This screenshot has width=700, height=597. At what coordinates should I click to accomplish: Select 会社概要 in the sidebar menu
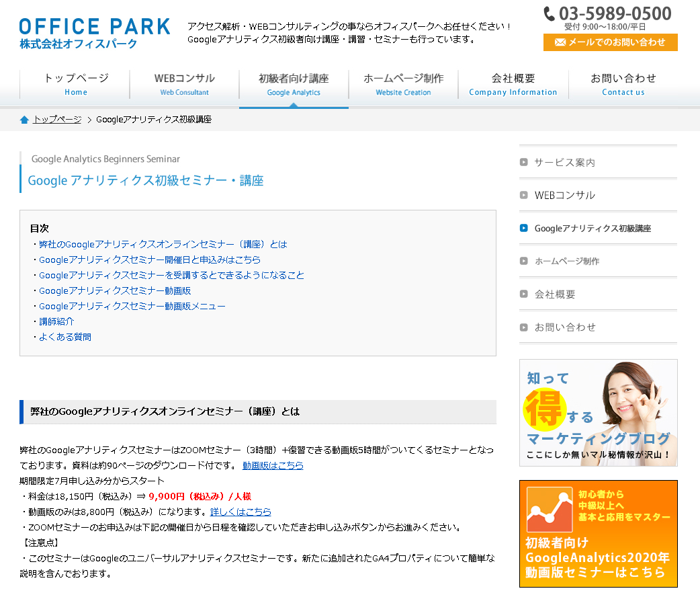pos(598,294)
